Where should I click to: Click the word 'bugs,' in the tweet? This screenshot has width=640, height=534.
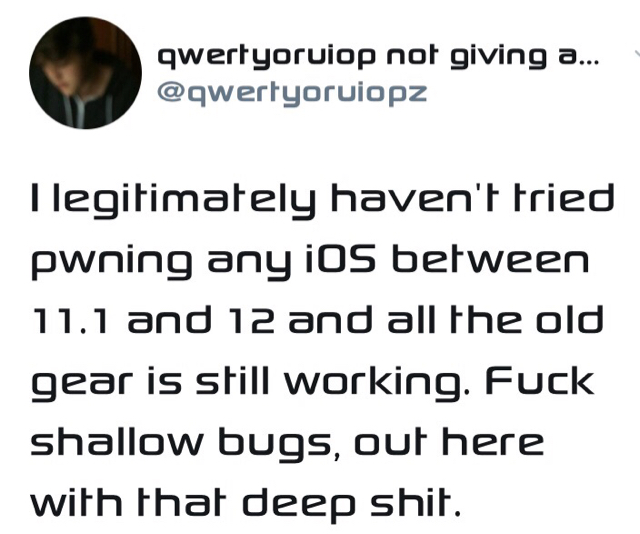pos(280,444)
